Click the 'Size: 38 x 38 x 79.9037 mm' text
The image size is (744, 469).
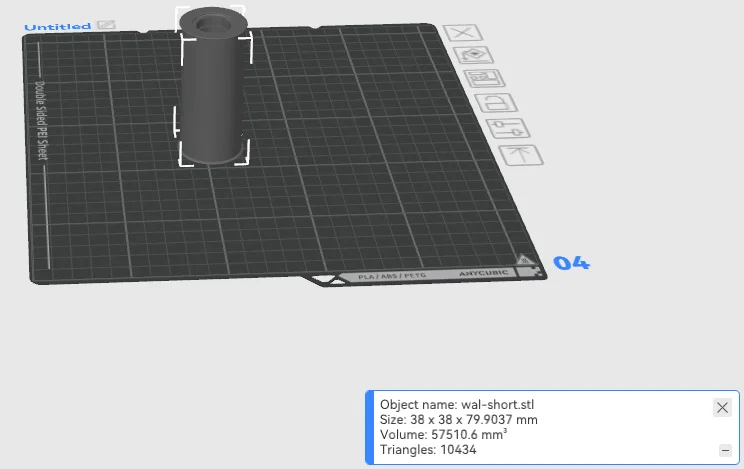[458, 420]
